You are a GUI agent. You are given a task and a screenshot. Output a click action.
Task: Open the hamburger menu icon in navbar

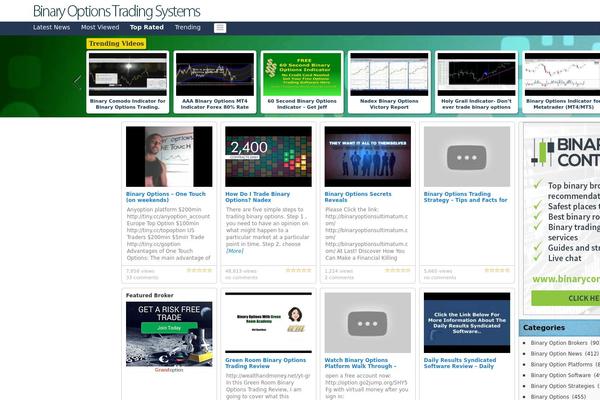click(x=220, y=28)
